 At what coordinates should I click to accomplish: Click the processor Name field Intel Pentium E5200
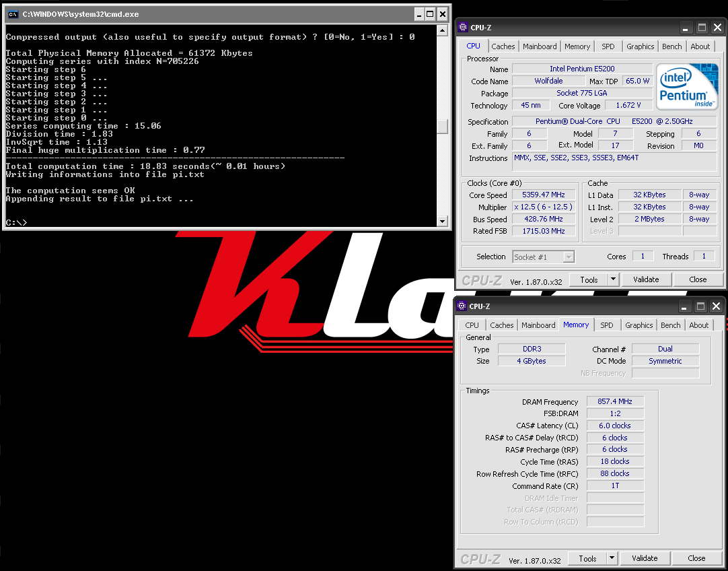click(x=582, y=69)
